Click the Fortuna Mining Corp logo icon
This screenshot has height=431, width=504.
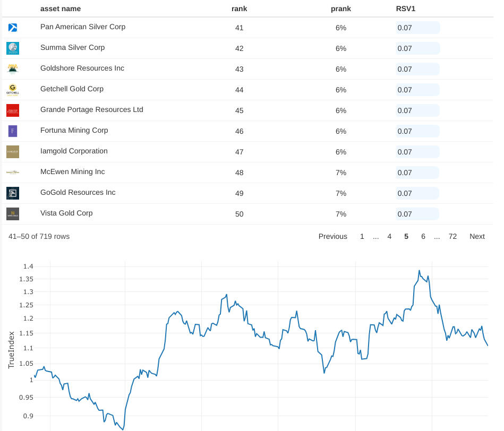(13, 131)
